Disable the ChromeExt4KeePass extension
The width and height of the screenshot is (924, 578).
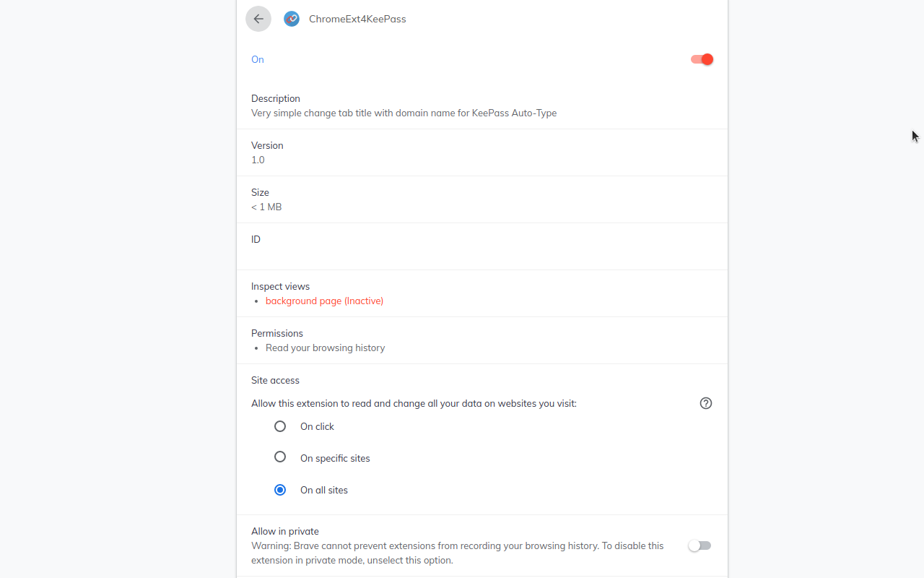pos(701,59)
